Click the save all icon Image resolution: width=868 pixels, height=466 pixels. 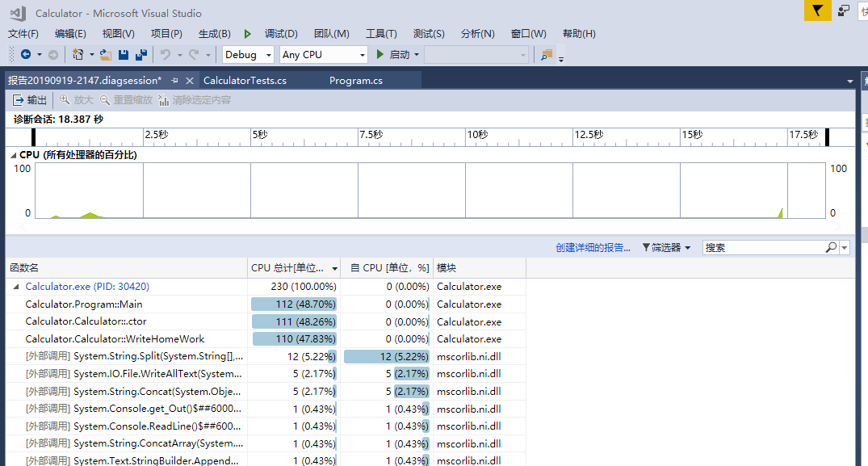tap(141, 54)
